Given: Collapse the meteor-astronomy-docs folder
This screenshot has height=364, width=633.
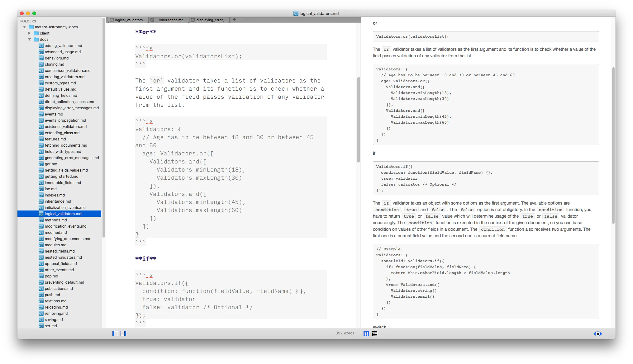Looking at the screenshot, I should (25, 27).
